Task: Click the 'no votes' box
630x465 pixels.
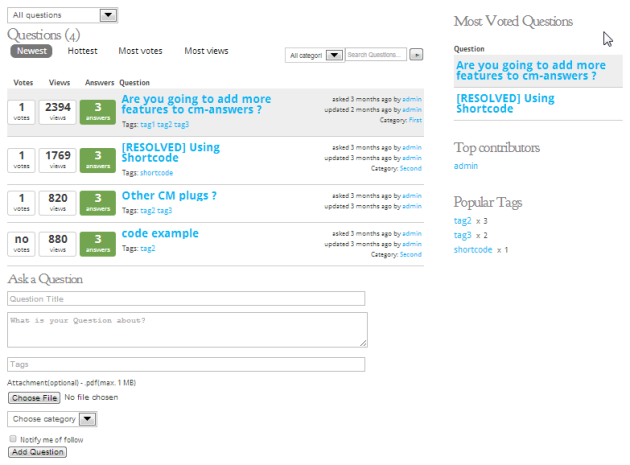Action: [x=21, y=244]
